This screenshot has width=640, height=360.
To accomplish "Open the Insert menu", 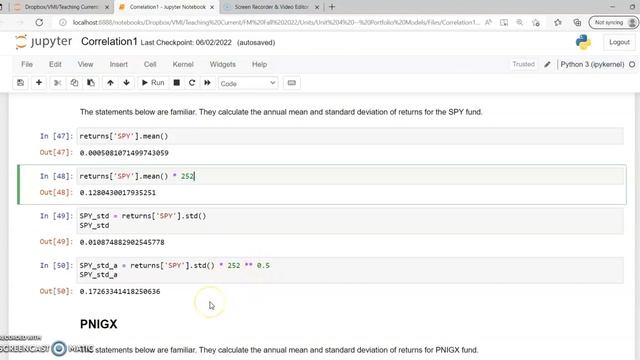I will 118,64.
